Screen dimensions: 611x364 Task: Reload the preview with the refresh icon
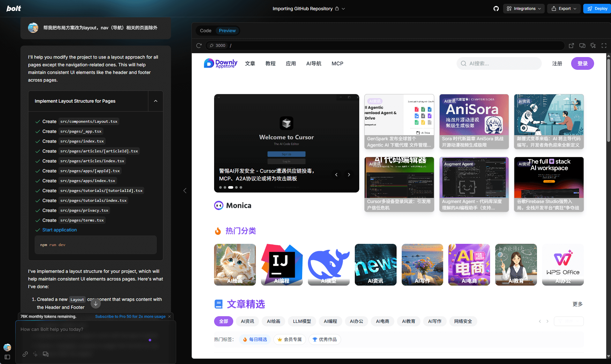(199, 46)
